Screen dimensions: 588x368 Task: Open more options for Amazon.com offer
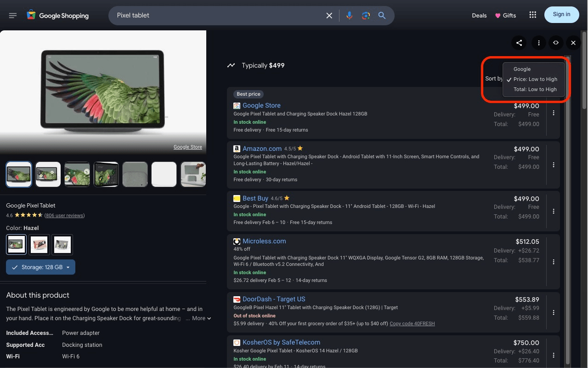tap(554, 165)
